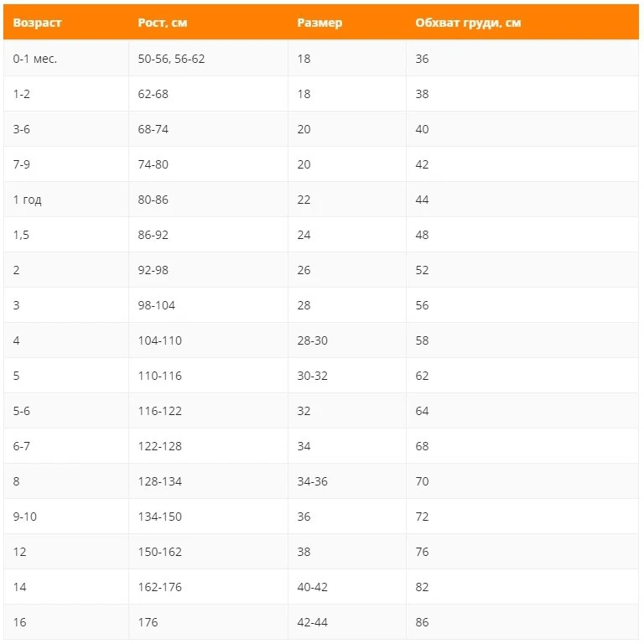Select the chest value "86"
The height and width of the screenshot is (644, 644).
click(x=422, y=622)
